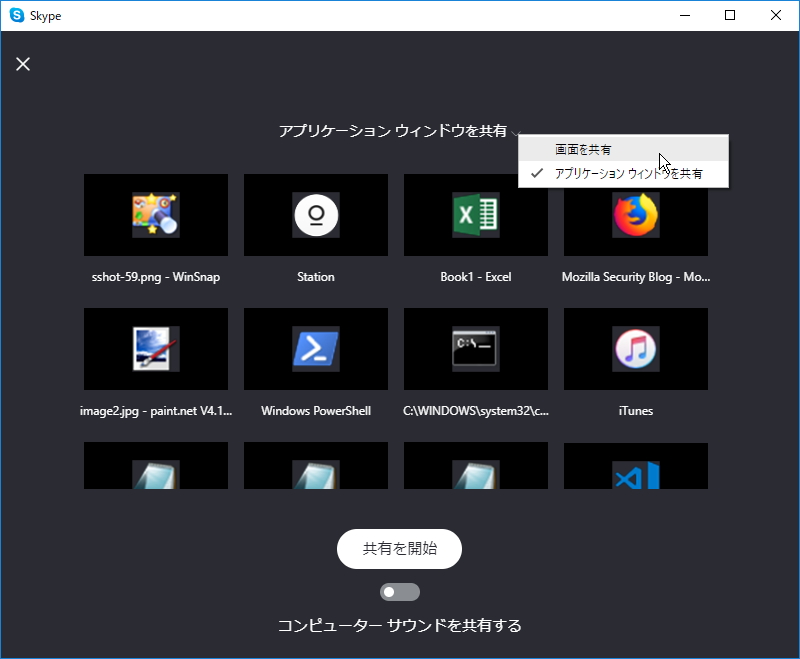The image size is (800, 659).
Task: Click the X to exit the sharing picker
Action: 22,63
